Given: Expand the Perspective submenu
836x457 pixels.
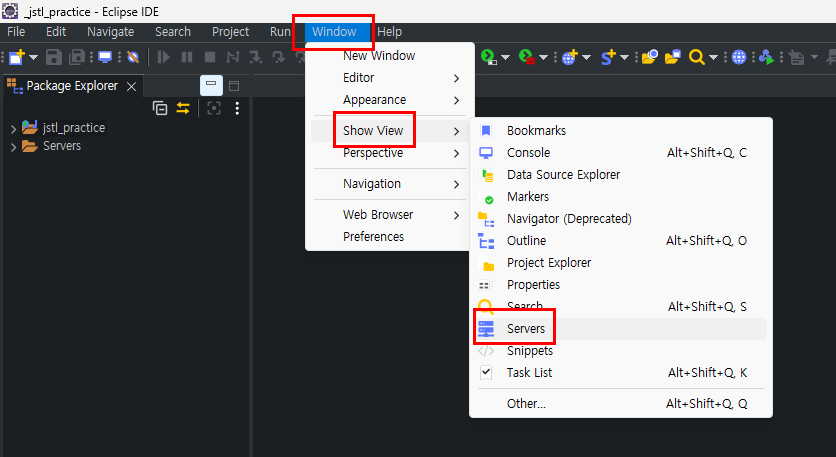Looking at the screenshot, I should tap(390, 153).
